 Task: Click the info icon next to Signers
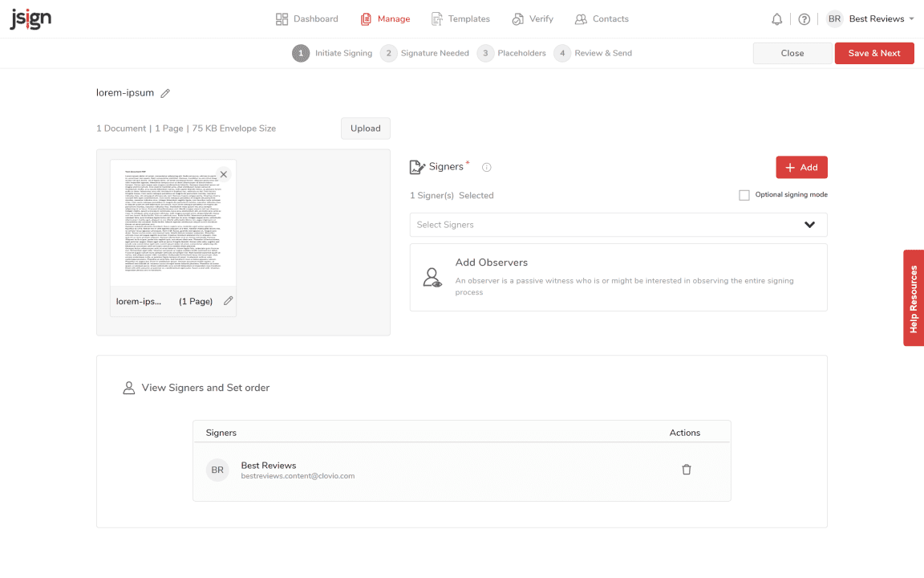coord(486,168)
